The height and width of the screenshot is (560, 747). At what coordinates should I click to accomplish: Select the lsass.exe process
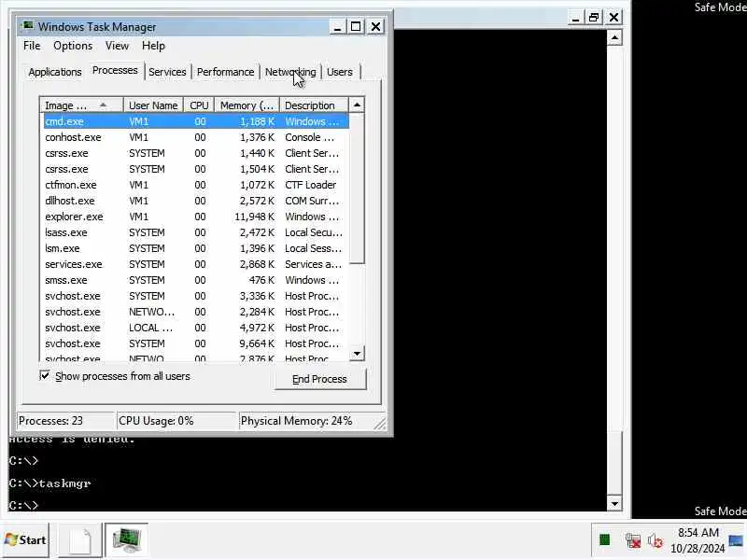pos(196,232)
